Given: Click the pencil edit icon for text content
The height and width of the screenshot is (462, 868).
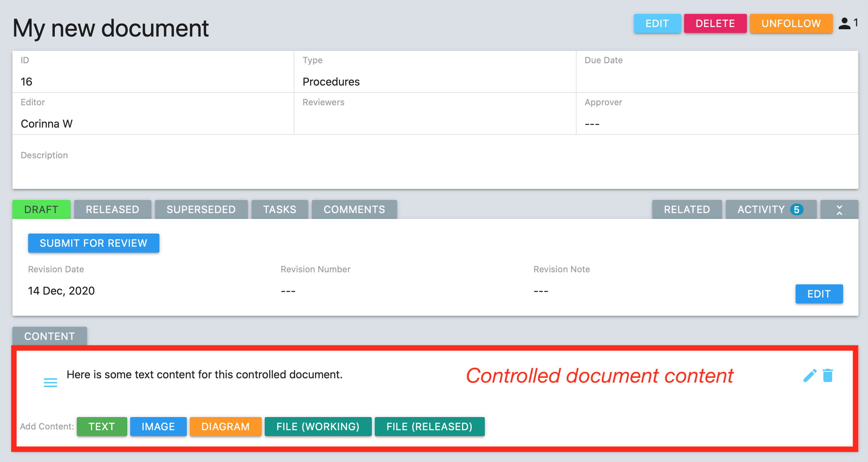Looking at the screenshot, I should pyautogui.click(x=810, y=375).
